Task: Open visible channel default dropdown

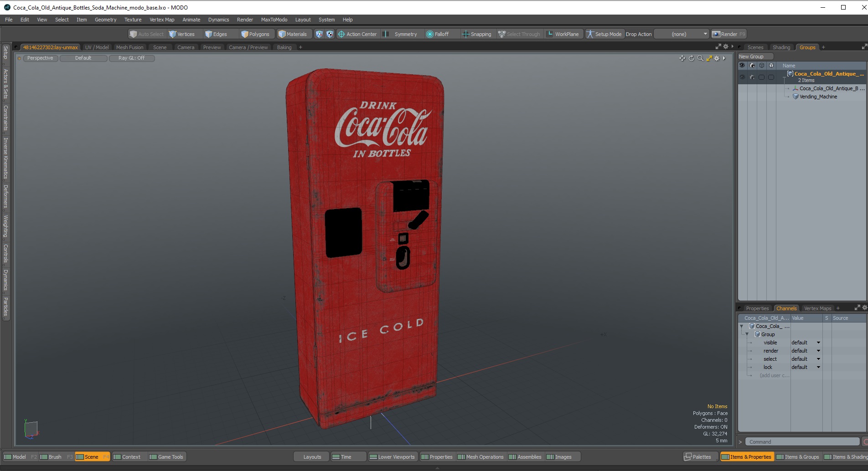Action: (806, 343)
